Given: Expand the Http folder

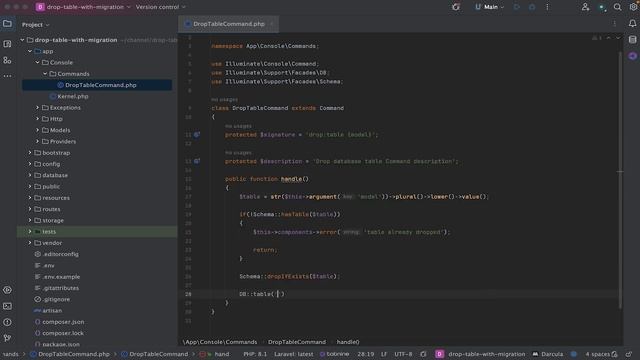Looking at the screenshot, I should coord(37,119).
